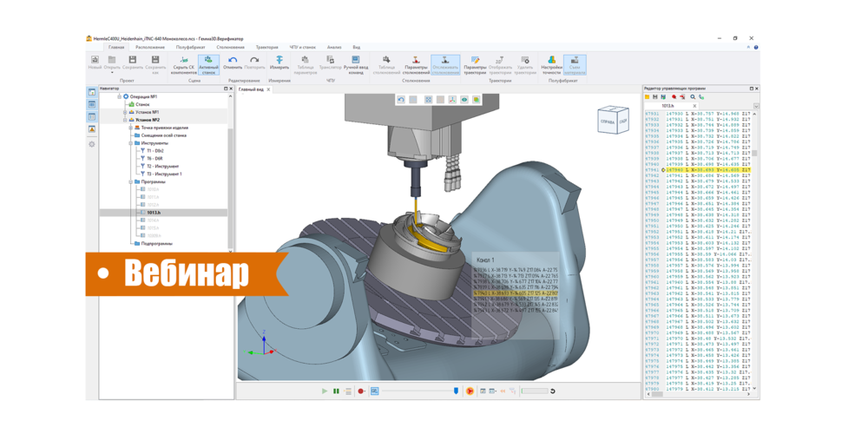Click the orange play-in-circle button
Image resolution: width=868 pixels, height=434 pixels.
point(470,391)
